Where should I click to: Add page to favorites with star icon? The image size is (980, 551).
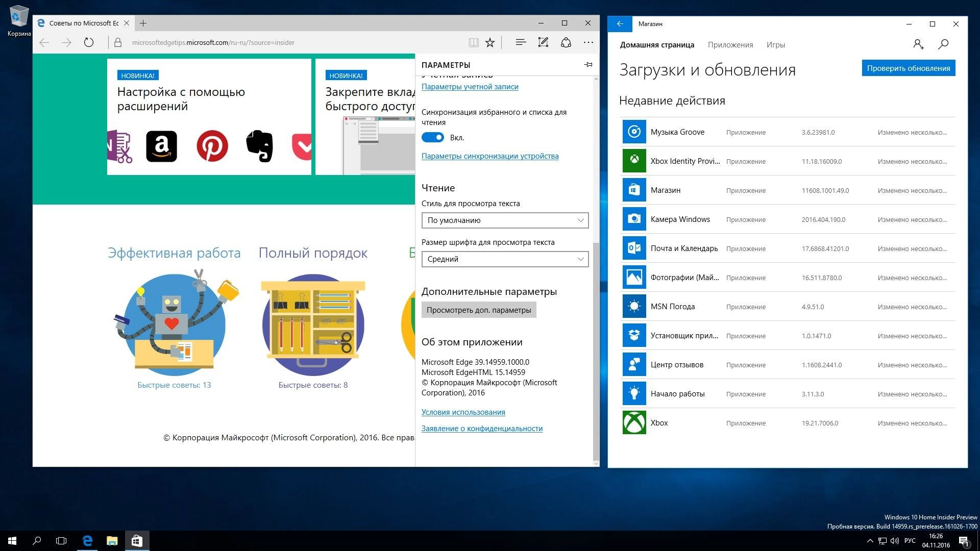coord(490,43)
